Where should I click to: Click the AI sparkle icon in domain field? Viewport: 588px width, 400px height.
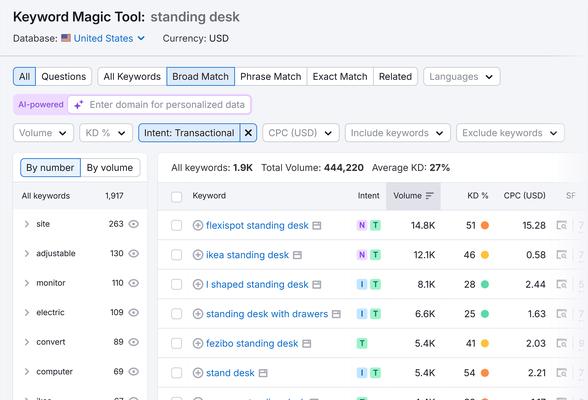coord(78,105)
